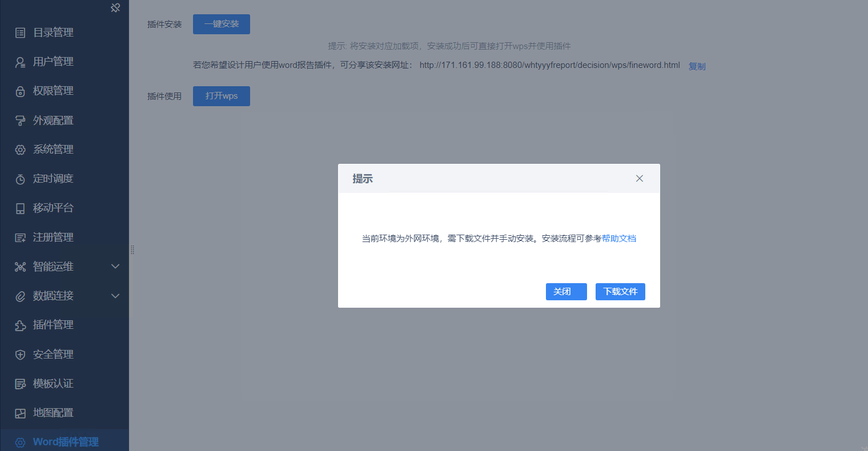Select 地图配置 in the sidebar
This screenshot has width=868, height=451.
point(65,413)
